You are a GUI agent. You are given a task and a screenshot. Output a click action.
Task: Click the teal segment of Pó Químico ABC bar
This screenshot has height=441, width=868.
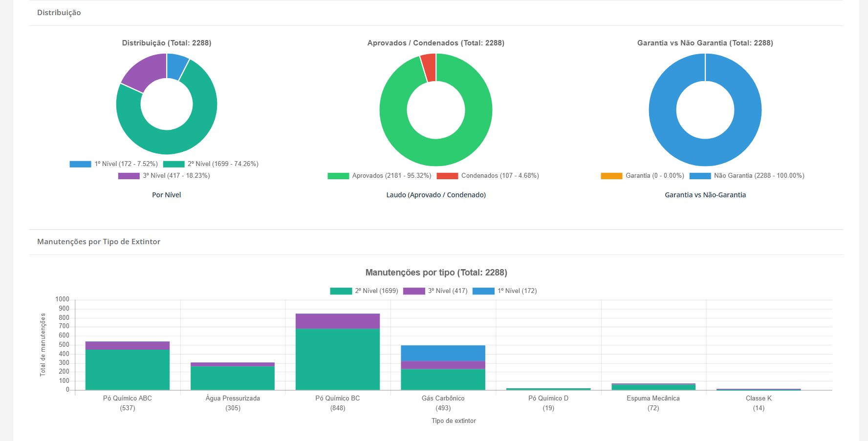pyautogui.click(x=128, y=370)
